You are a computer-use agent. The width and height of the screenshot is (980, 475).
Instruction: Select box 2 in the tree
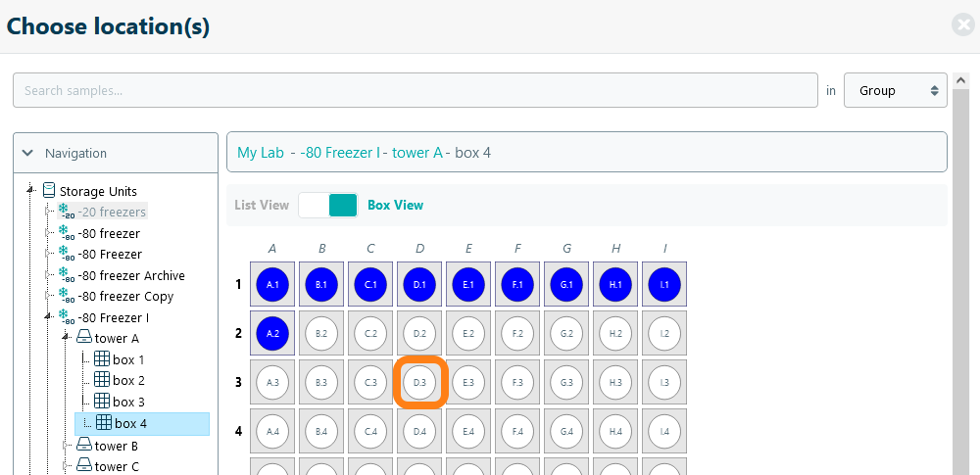128,380
